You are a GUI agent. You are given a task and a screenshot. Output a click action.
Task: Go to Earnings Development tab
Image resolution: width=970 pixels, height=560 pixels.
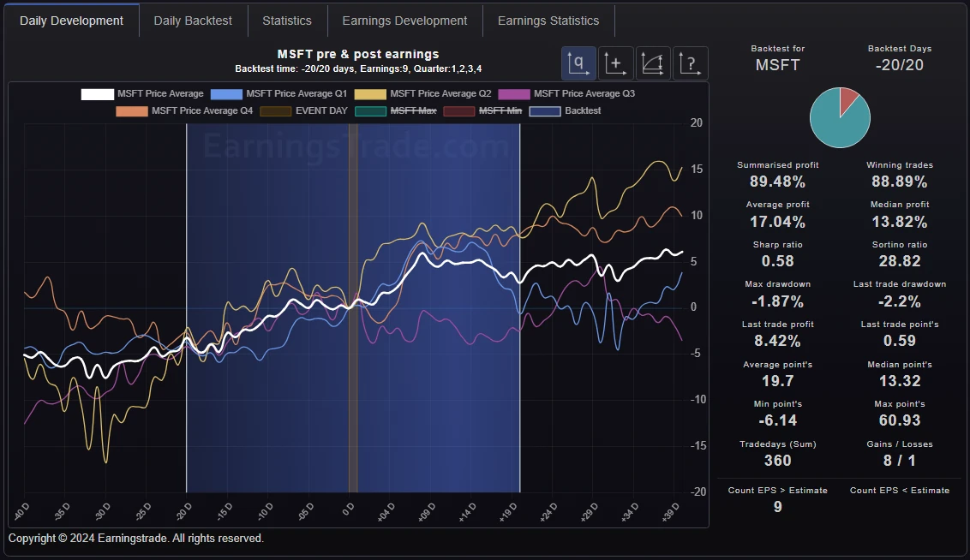[404, 21]
